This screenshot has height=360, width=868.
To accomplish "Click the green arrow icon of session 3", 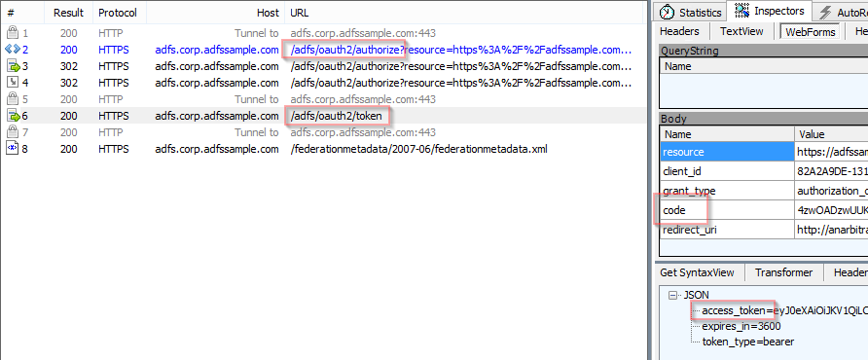I will pos(13,66).
